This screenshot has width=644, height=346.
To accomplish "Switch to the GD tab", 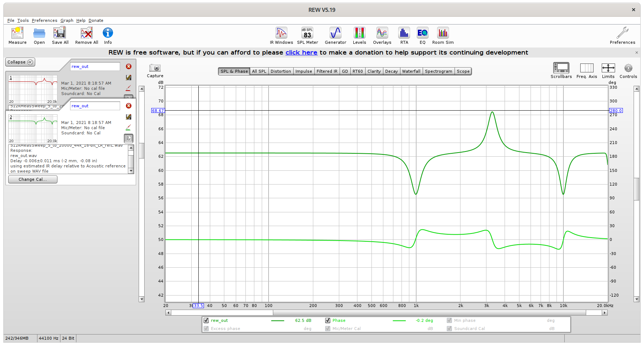I will (x=345, y=71).
